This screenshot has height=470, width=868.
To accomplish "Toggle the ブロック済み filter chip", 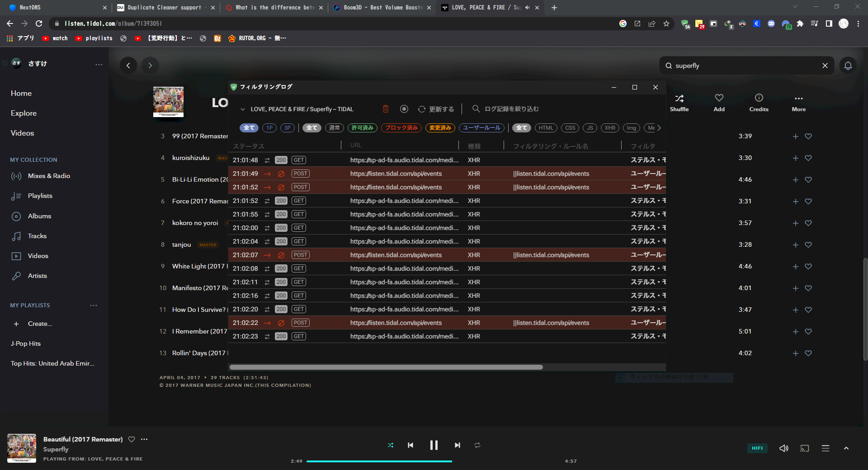I will point(401,128).
